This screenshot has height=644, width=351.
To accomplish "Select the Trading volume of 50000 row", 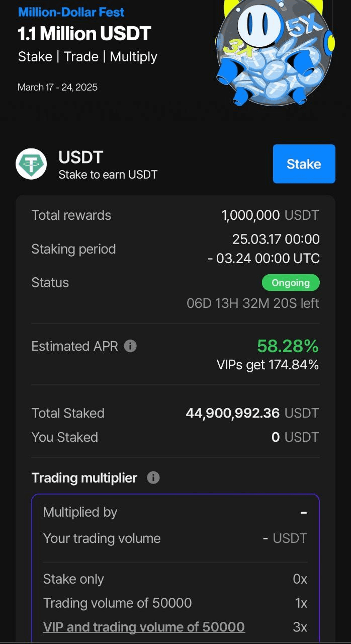I will point(175,603).
